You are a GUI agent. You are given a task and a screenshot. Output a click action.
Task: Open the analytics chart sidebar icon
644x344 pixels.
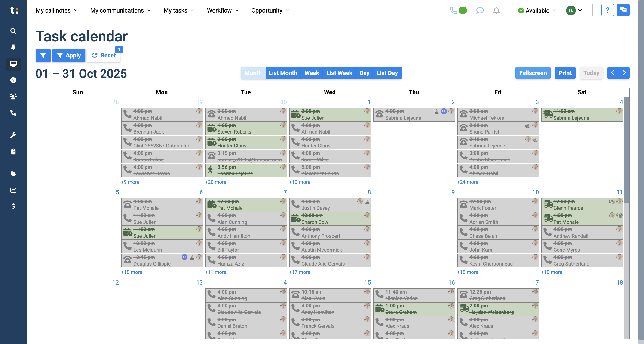tap(13, 190)
